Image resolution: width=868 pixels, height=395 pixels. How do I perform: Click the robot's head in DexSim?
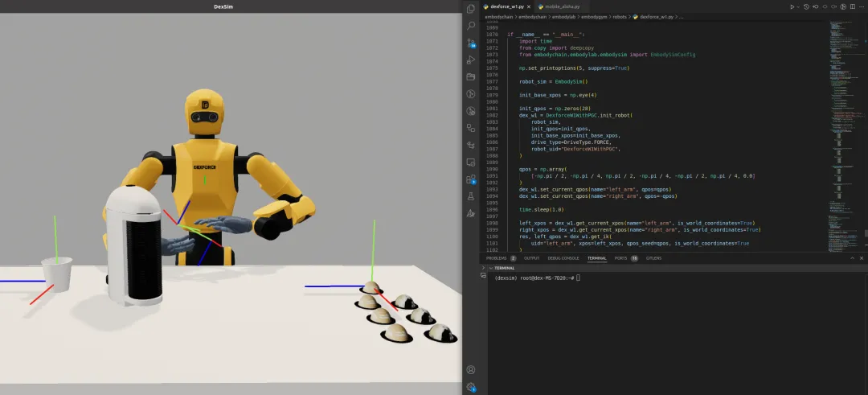coord(204,112)
